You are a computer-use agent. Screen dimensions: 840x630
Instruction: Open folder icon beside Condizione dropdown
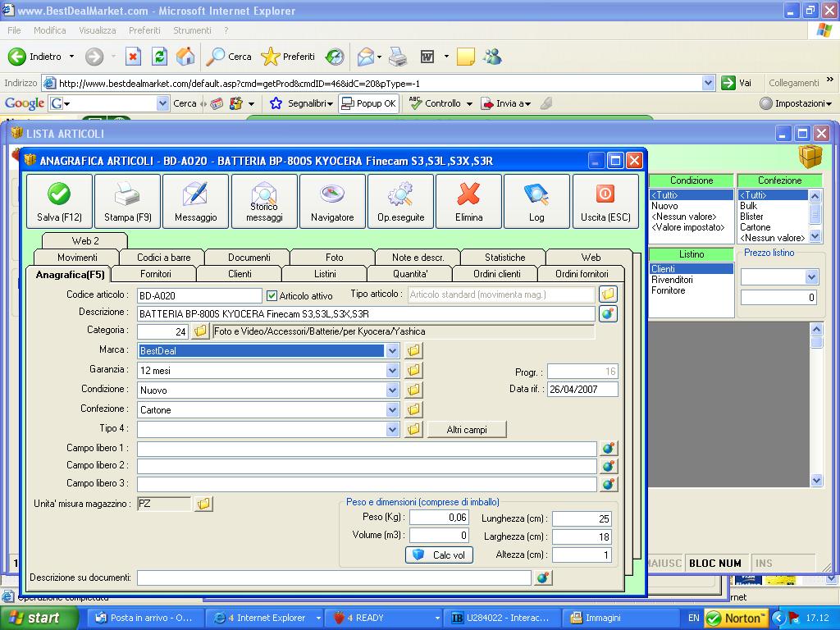(x=413, y=390)
